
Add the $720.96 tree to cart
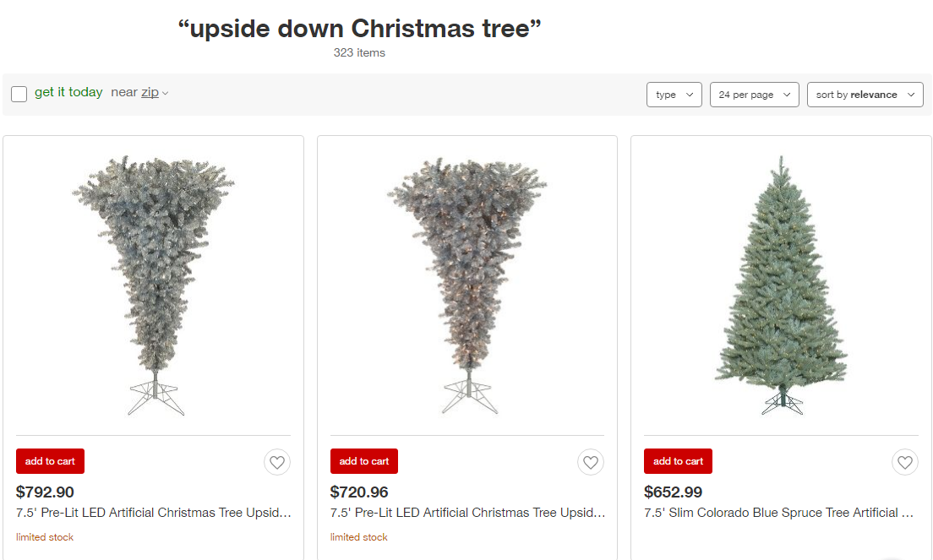364,461
